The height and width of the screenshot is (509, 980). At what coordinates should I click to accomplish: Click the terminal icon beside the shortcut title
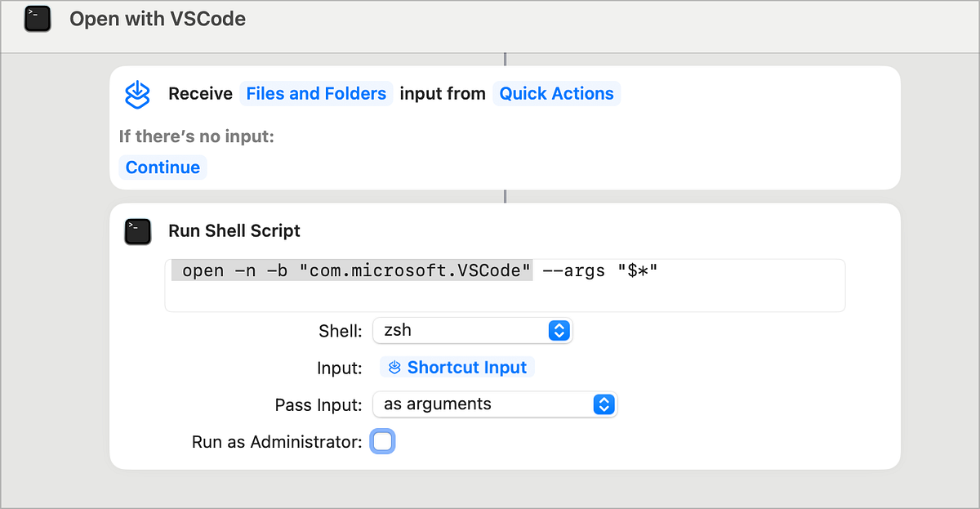[x=36, y=17]
